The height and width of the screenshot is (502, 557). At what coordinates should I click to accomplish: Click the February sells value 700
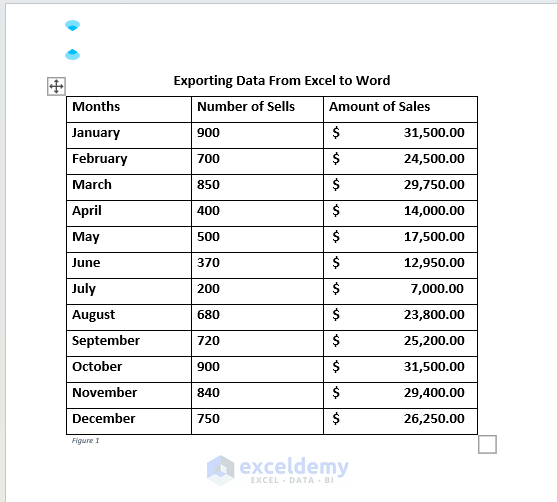click(209, 158)
